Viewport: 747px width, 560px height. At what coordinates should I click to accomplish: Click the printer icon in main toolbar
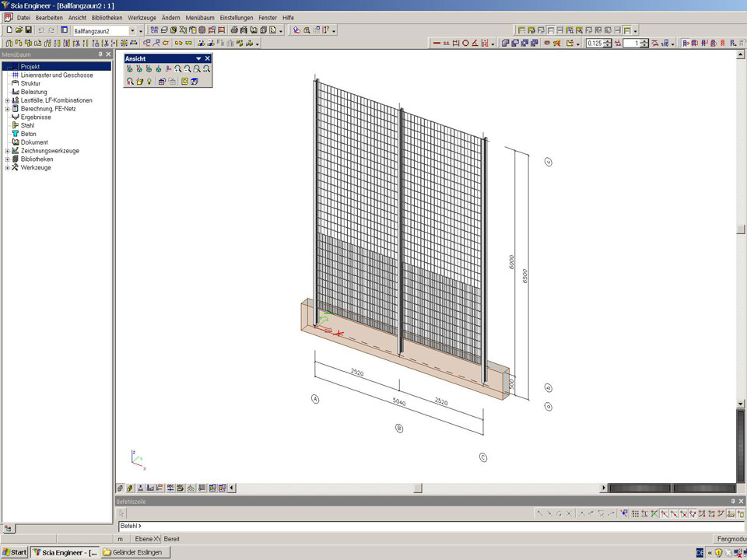[234, 30]
